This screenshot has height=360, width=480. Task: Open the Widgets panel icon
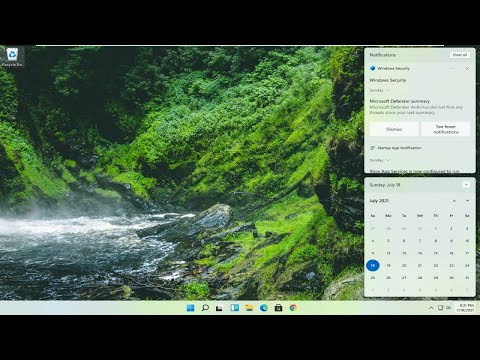coord(234,308)
